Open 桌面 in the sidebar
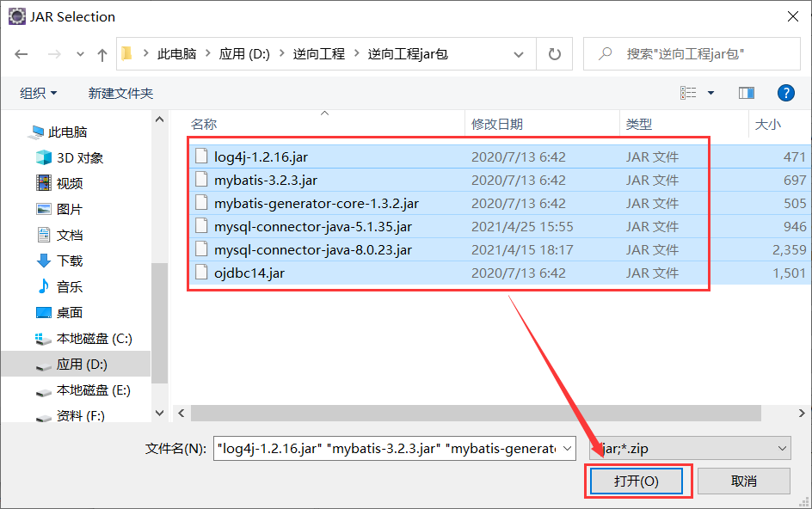This screenshot has height=509, width=812. (x=70, y=313)
